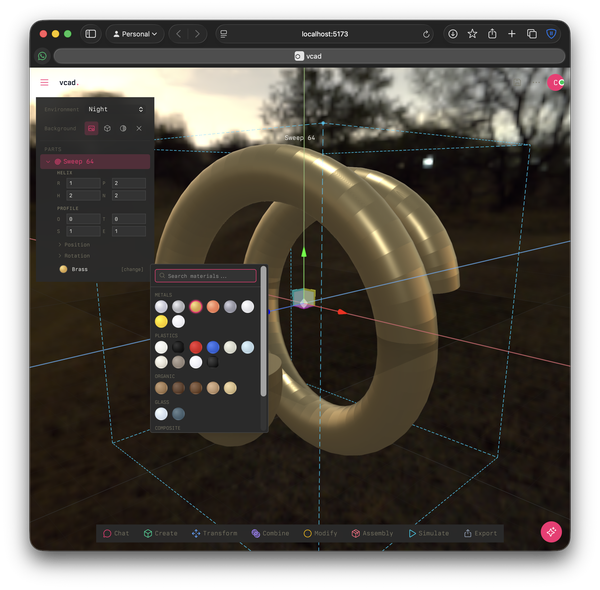
Task: Pick the dark blue-gray glass swatch
Action: pyautogui.click(x=178, y=414)
